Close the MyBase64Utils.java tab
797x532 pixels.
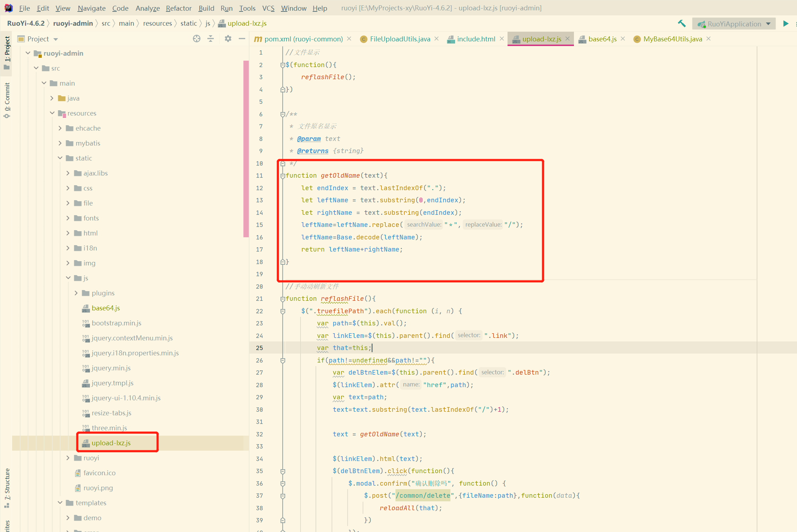coord(708,39)
